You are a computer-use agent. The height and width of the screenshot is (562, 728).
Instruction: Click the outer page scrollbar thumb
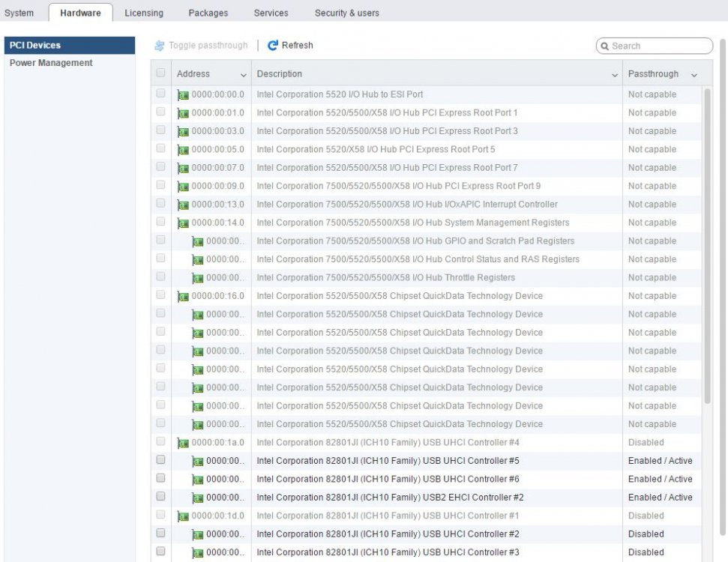(x=724, y=288)
